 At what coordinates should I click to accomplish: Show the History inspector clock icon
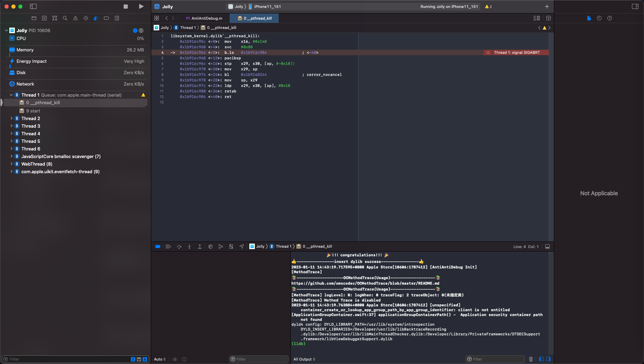point(599,18)
